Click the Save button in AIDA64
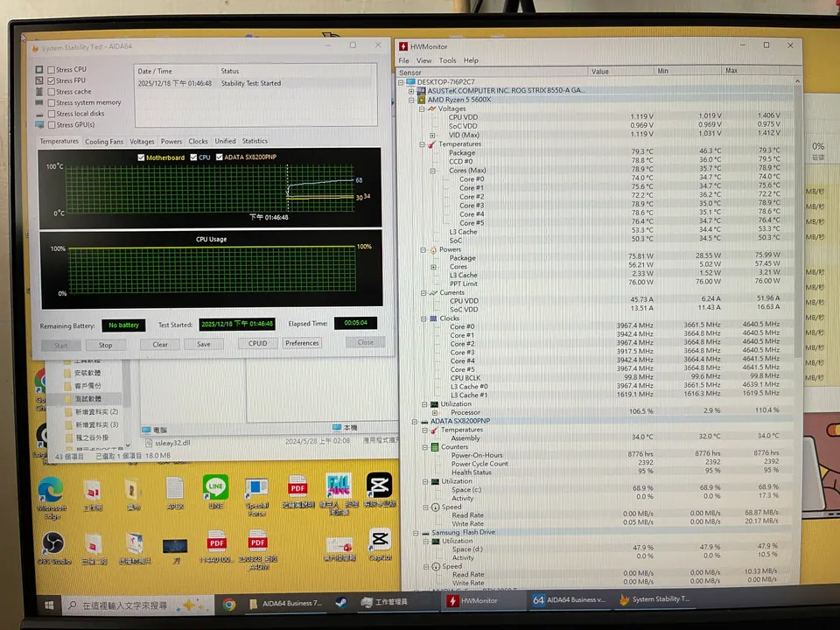This screenshot has width=840, height=630. tap(204, 344)
